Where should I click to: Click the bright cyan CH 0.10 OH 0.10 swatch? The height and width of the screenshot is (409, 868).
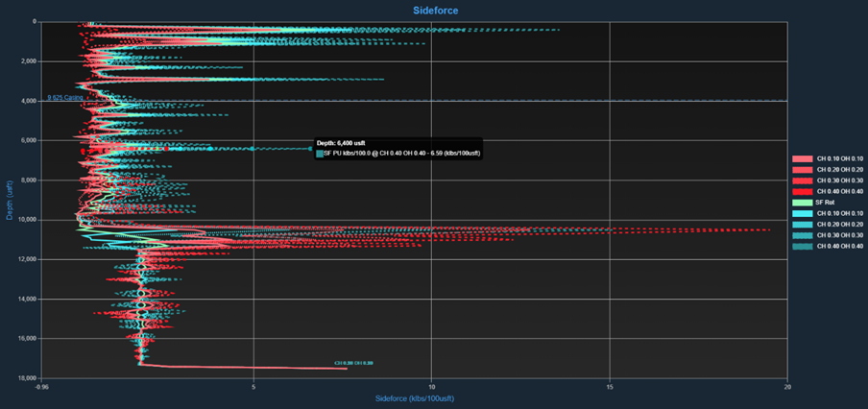click(x=802, y=213)
